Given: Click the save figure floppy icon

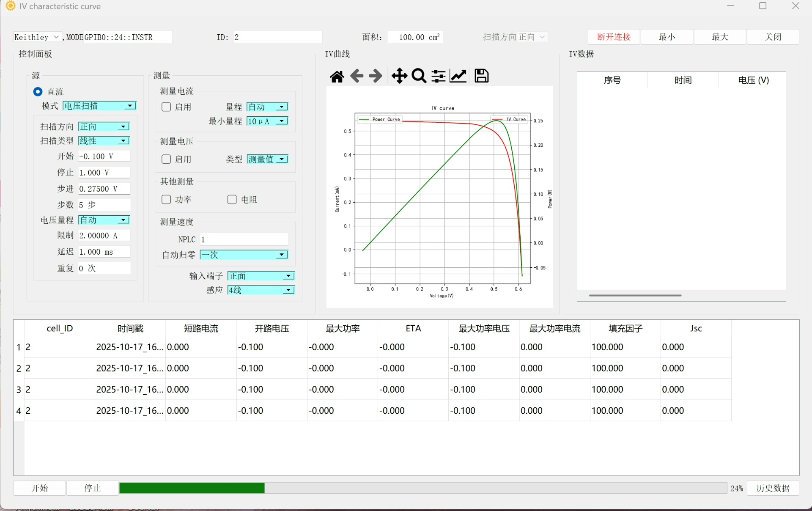Looking at the screenshot, I should pyautogui.click(x=481, y=76).
